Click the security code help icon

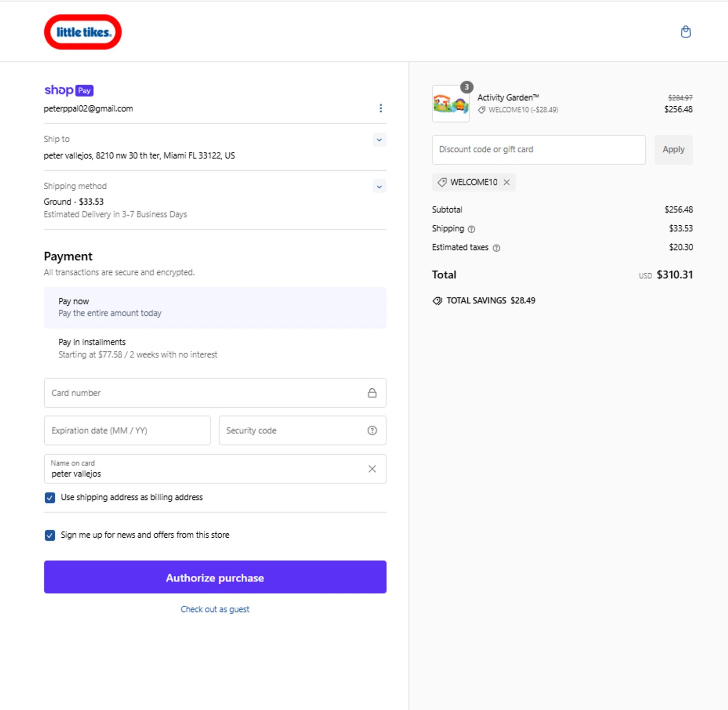pyautogui.click(x=372, y=430)
